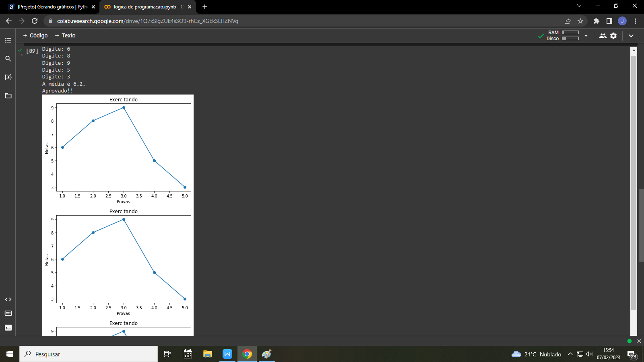The width and height of the screenshot is (644, 362).
Task: Open the Windows Start menu
Action: [10, 354]
